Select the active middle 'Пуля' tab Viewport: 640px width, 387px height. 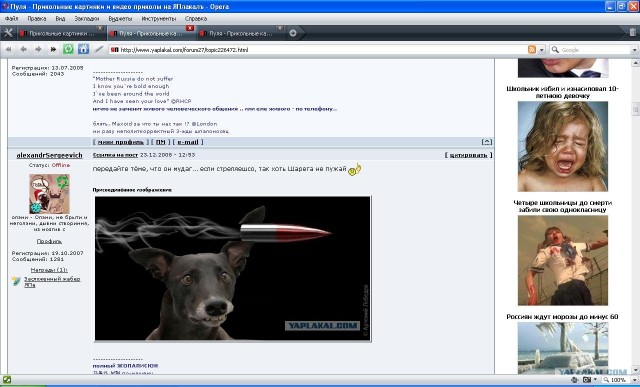151,33
